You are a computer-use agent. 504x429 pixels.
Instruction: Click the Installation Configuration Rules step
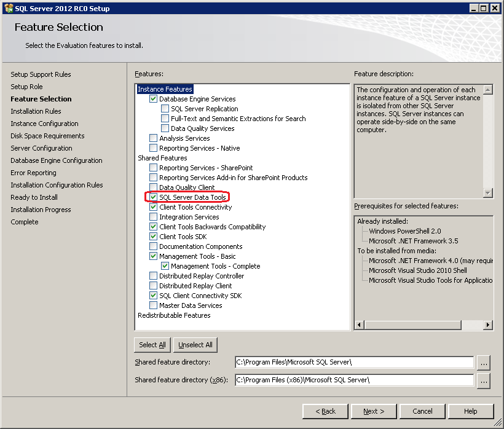[x=57, y=185]
